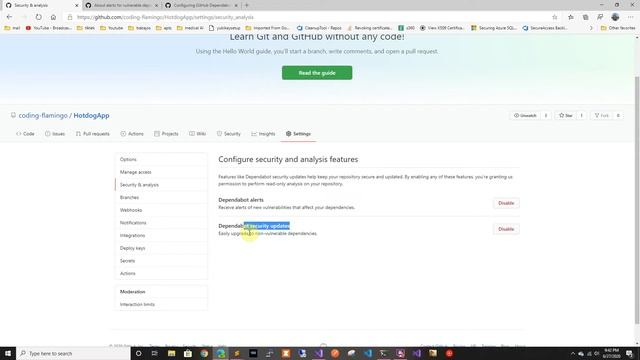640x360 pixels.
Task: Open Task View on the taskbar
Action: [x=155, y=353]
